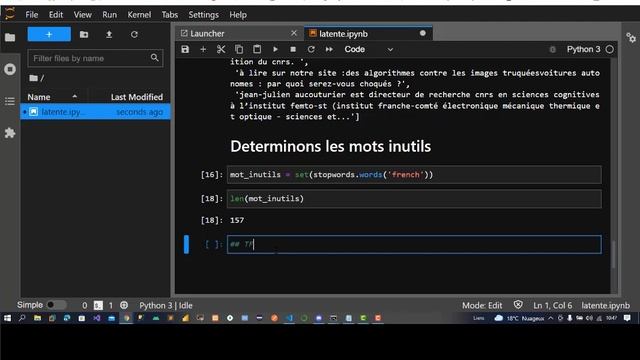The height and width of the screenshot is (360, 640).
Task: Click the notebook vertical scrollbar
Action: pyautogui.click(x=613, y=254)
